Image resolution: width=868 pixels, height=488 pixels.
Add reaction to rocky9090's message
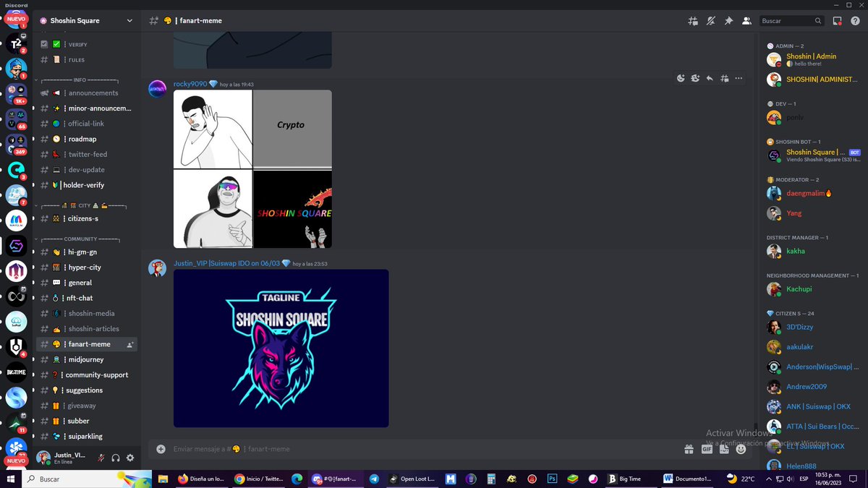pos(681,78)
